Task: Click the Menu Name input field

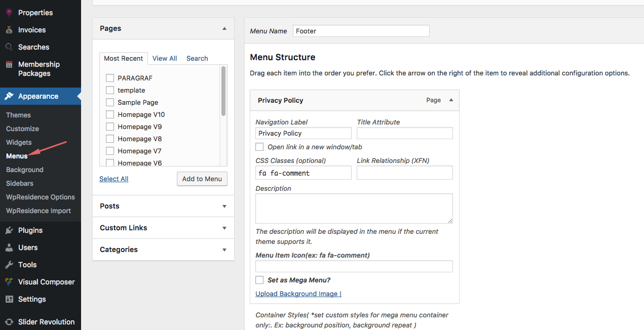Action: [361, 31]
